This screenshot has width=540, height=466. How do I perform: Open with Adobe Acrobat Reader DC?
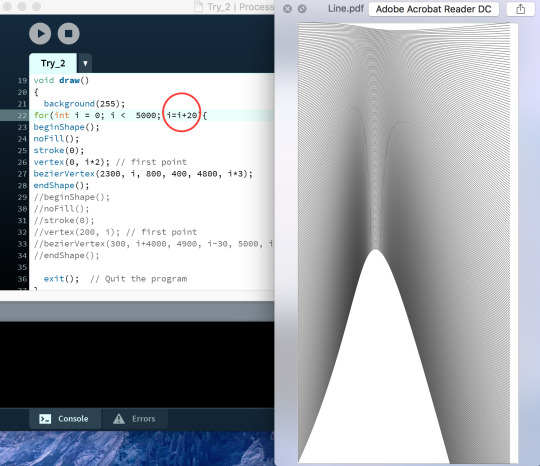coord(434,9)
